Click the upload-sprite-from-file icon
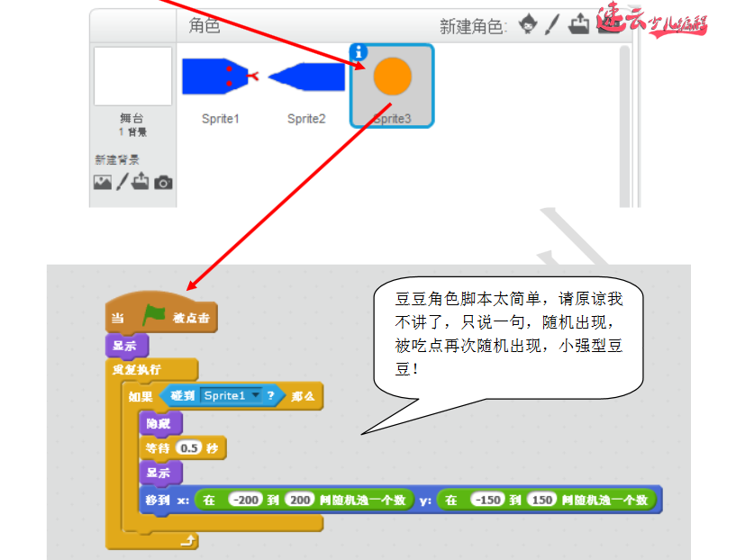Screen dimensions: 736x560 (x=580, y=24)
